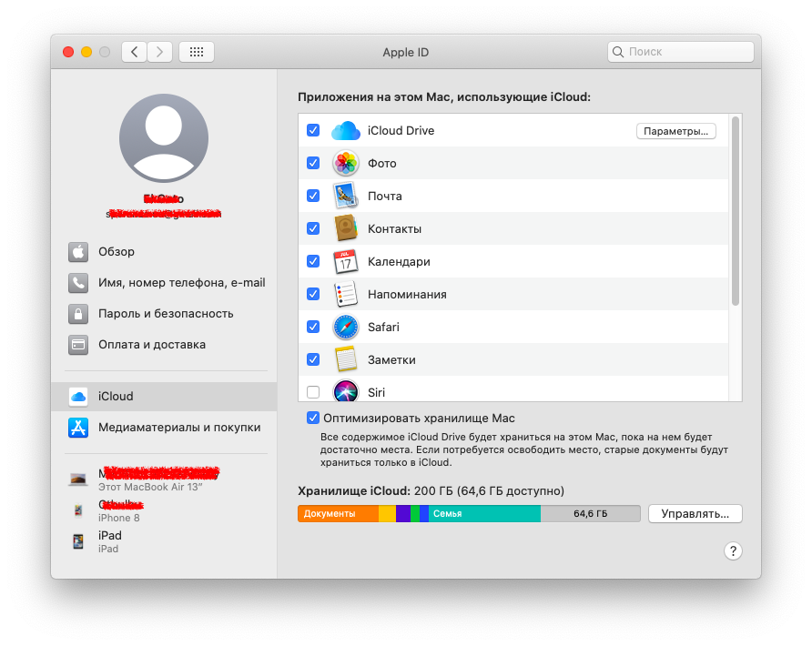812x646 pixels.
Task: Uncheck the Календари checkbox
Action: point(313,261)
